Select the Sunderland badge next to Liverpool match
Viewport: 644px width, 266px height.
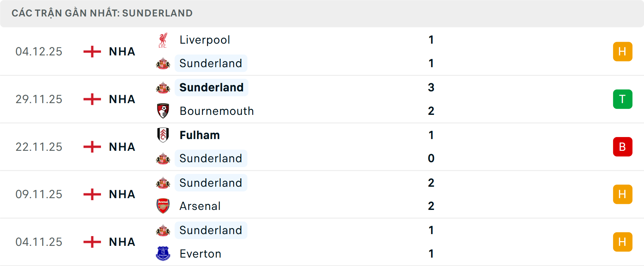pyautogui.click(x=163, y=63)
